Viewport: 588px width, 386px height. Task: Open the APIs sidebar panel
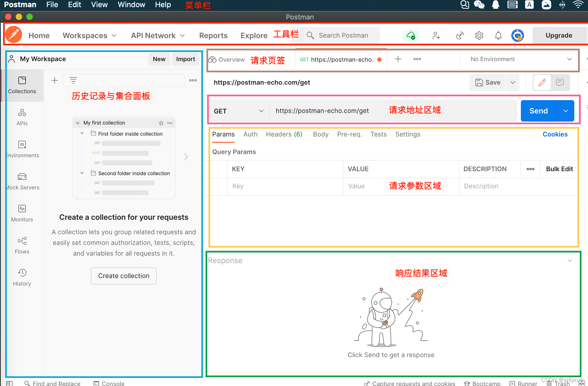point(22,117)
